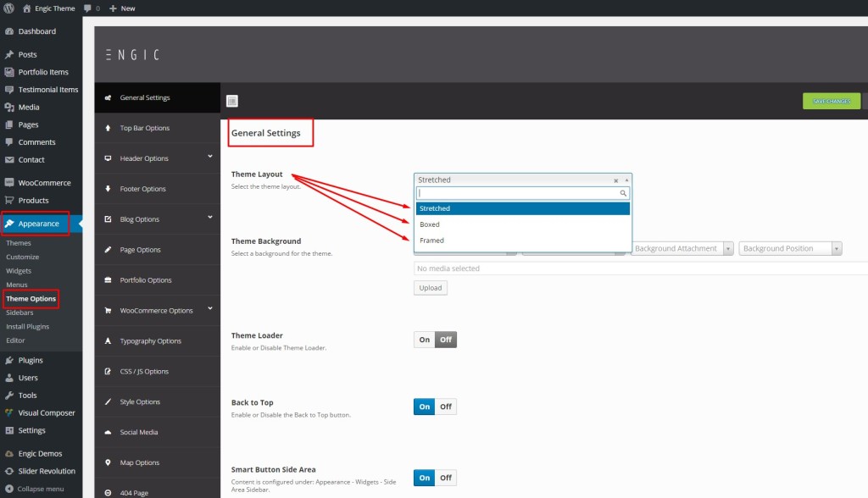868x498 pixels.
Task: Click the Map Options pin icon
Action: tap(108, 462)
